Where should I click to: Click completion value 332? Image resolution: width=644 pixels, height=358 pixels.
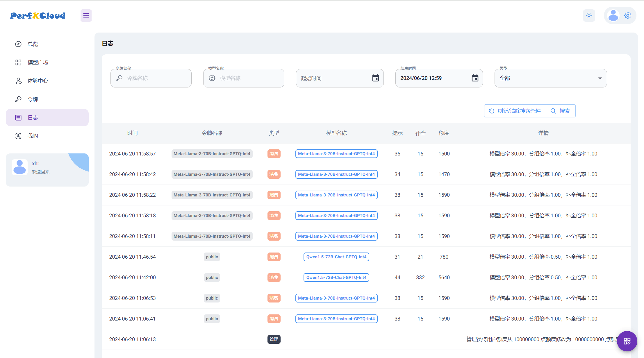420,278
